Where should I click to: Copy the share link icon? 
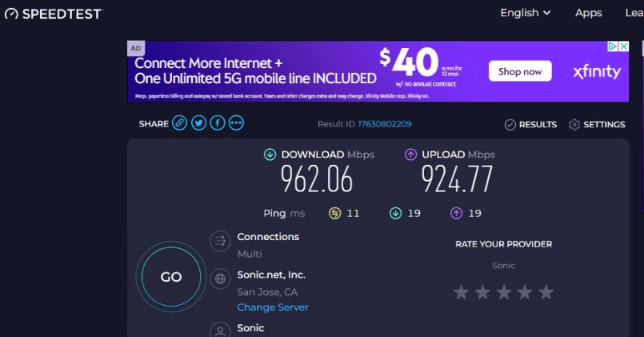pos(180,123)
